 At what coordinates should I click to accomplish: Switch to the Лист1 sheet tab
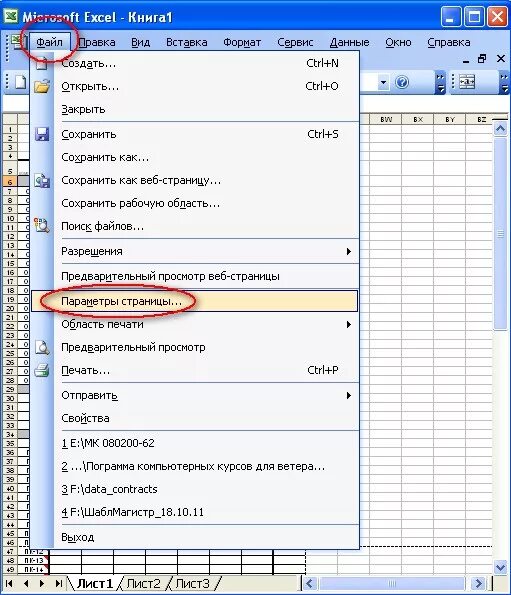coord(95,583)
